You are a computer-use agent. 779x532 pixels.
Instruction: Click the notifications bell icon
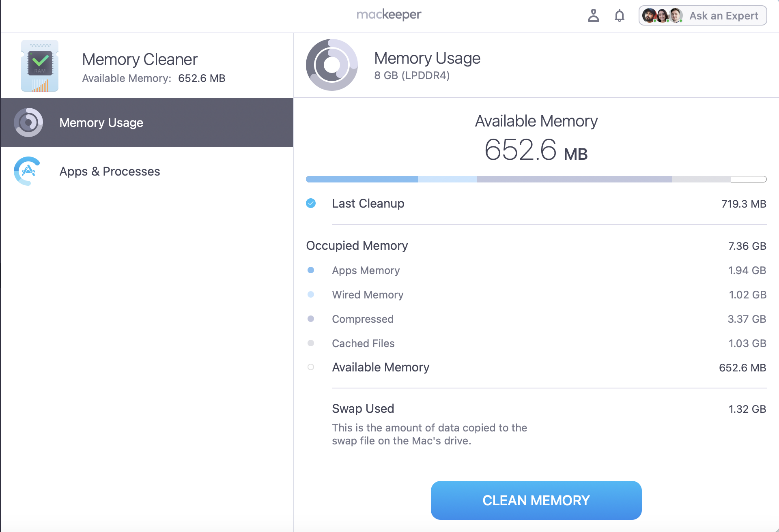pyautogui.click(x=619, y=16)
